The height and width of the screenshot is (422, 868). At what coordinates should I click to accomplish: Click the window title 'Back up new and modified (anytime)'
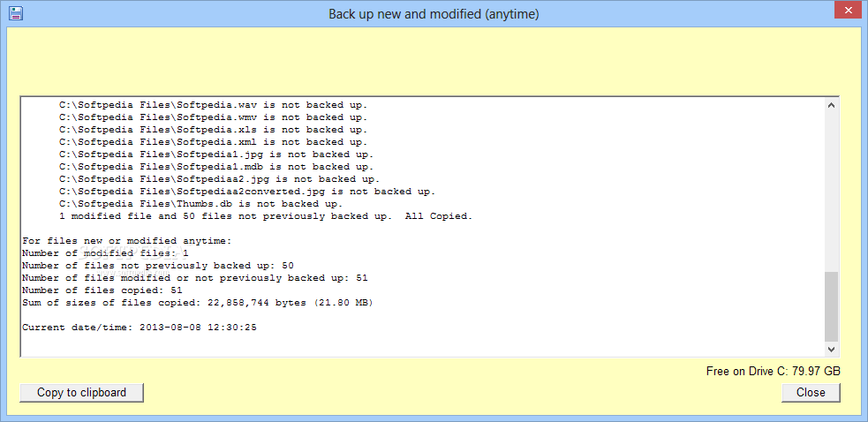click(434, 14)
